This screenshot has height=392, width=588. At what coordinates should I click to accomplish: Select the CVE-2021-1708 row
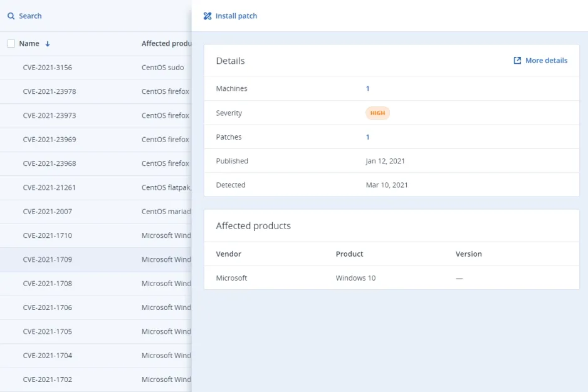coord(47,284)
